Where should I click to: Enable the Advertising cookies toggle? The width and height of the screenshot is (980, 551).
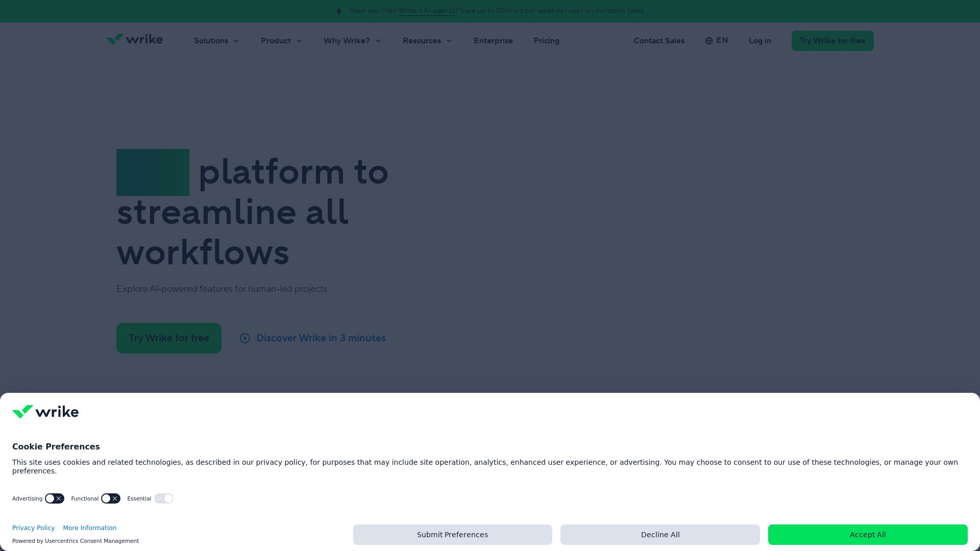click(54, 498)
